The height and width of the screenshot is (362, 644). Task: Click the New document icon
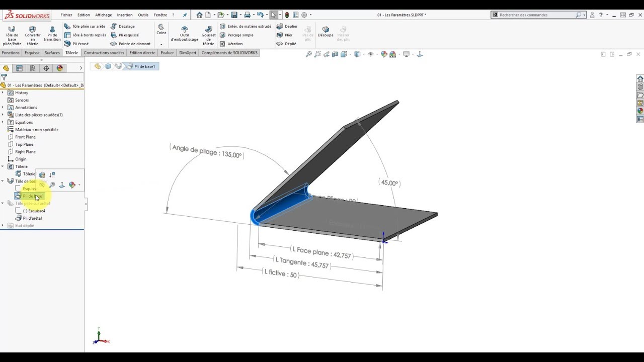208,15
